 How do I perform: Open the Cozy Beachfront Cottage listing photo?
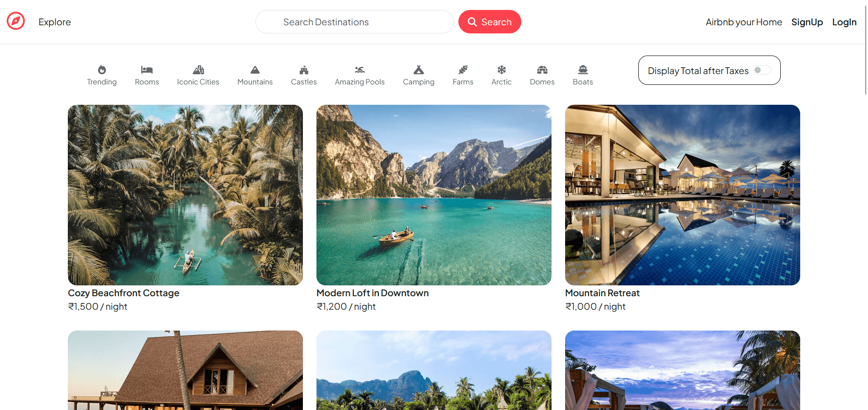coord(185,195)
